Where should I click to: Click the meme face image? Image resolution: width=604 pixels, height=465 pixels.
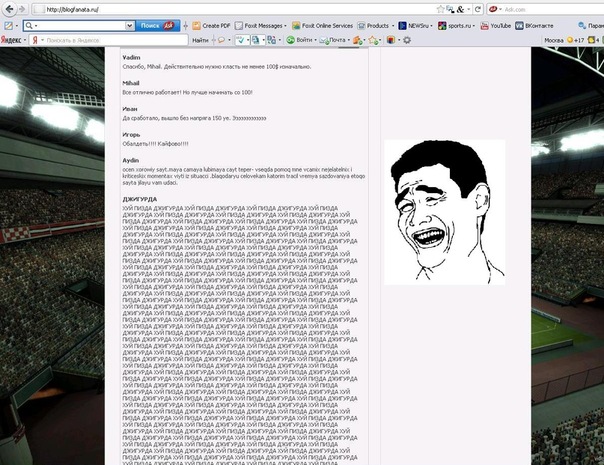(x=444, y=212)
